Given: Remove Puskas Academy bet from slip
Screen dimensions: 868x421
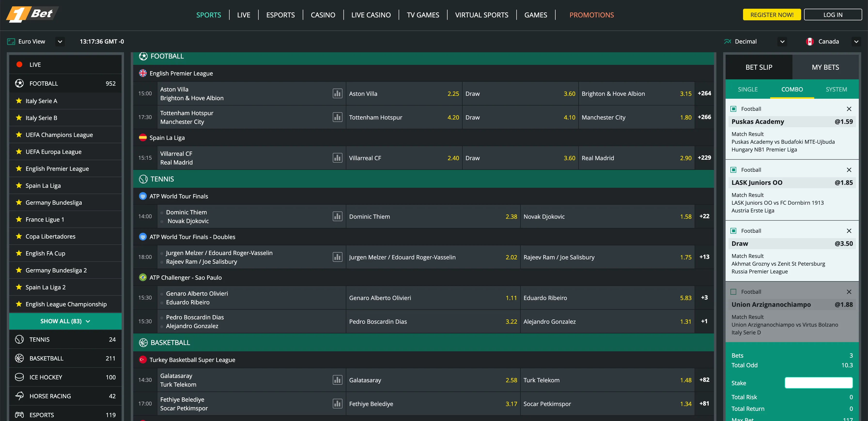Looking at the screenshot, I should [849, 109].
